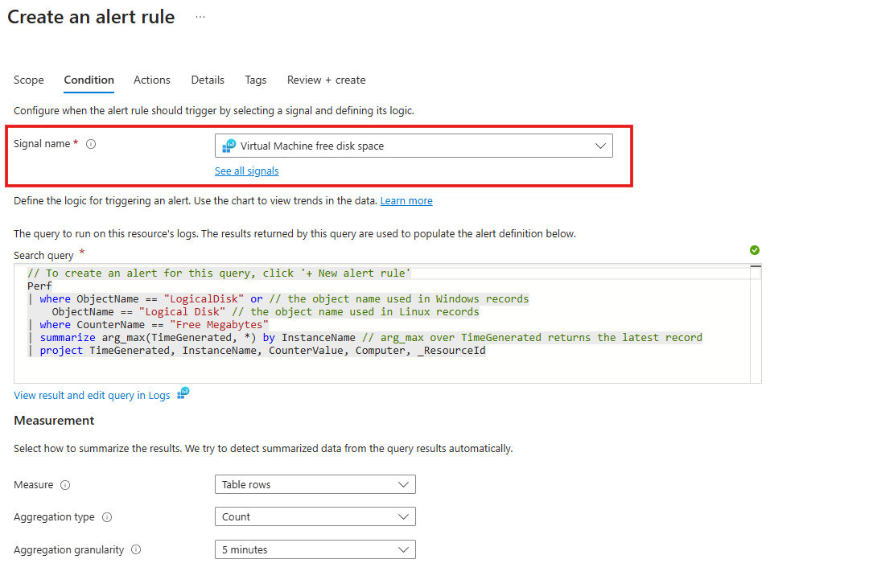The width and height of the screenshot is (873, 588).
Task: Click the 'Perf' line in the query
Action: click(x=39, y=286)
